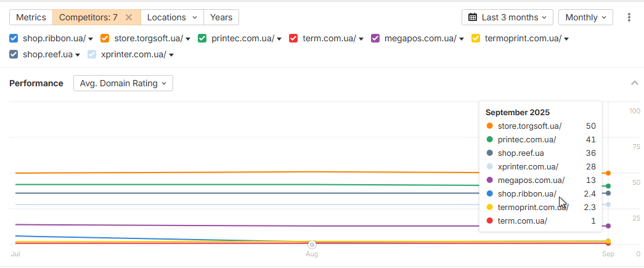Image resolution: width=644 pixels, height=268 pixels.
Task: Click shop.ribbon.ua/ label in tooltip
Action: click(x=527, y=193)
